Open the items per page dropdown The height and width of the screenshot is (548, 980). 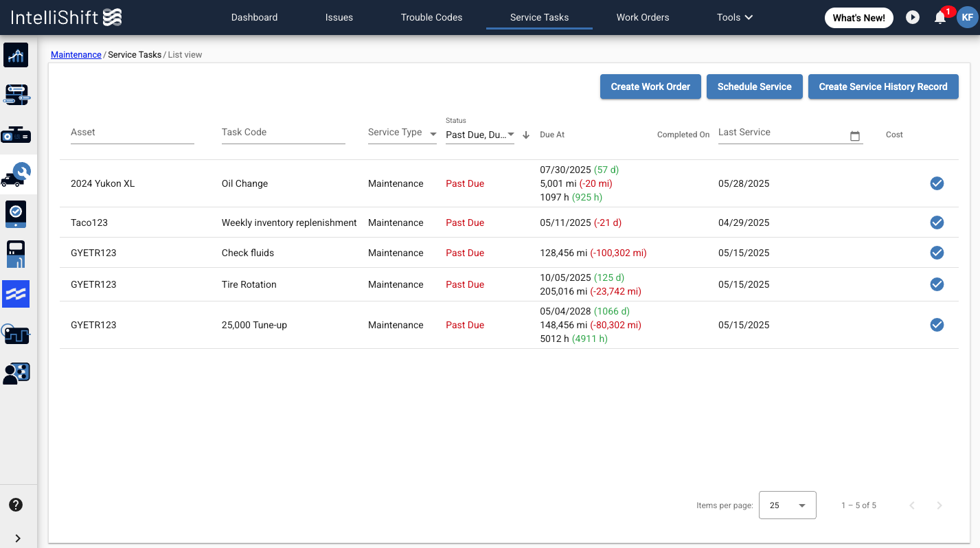(788, 505)
